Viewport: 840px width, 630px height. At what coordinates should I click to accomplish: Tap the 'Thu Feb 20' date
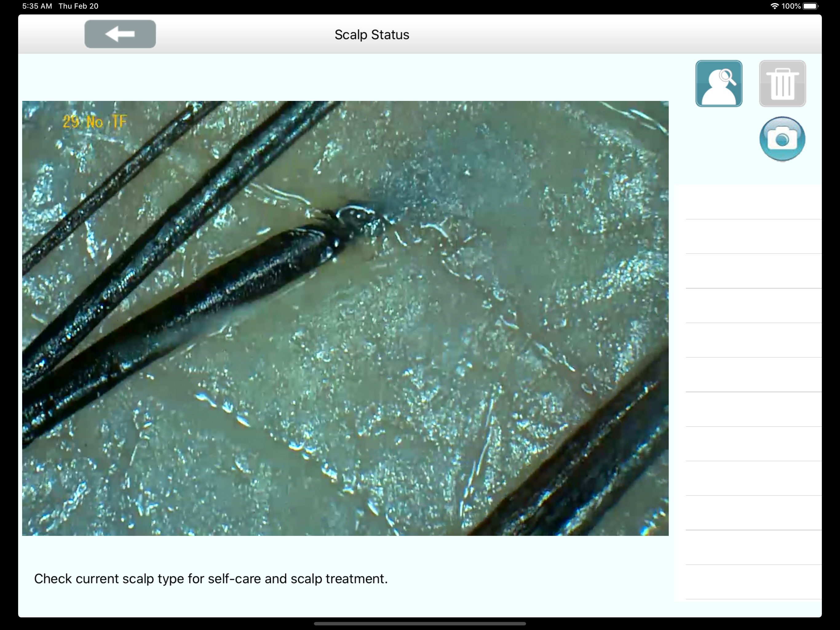pos(79,6)
